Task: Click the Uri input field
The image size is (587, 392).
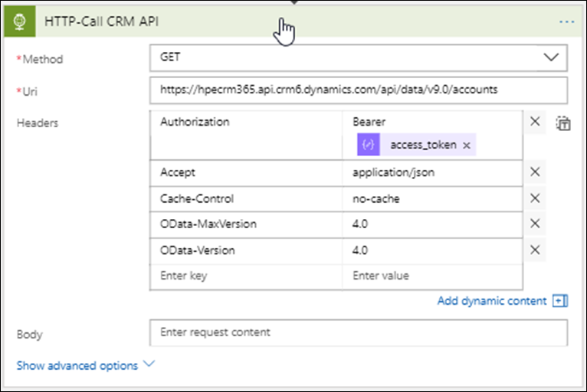Action: 359,90
